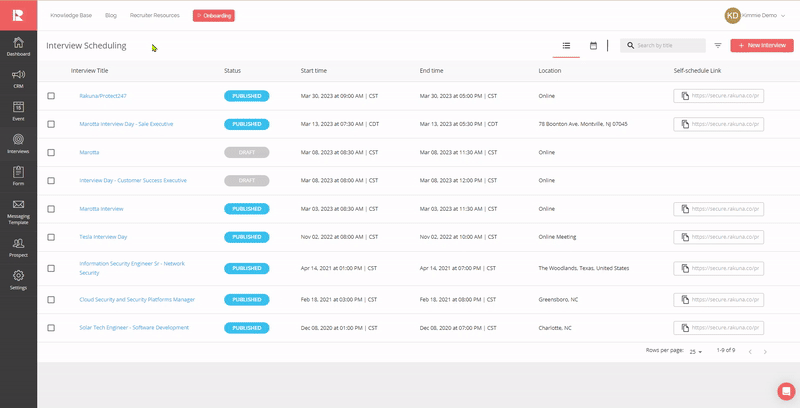Copy Marotta Interview Day self-schedule link
800x408 pixels.
coord(685,124)
